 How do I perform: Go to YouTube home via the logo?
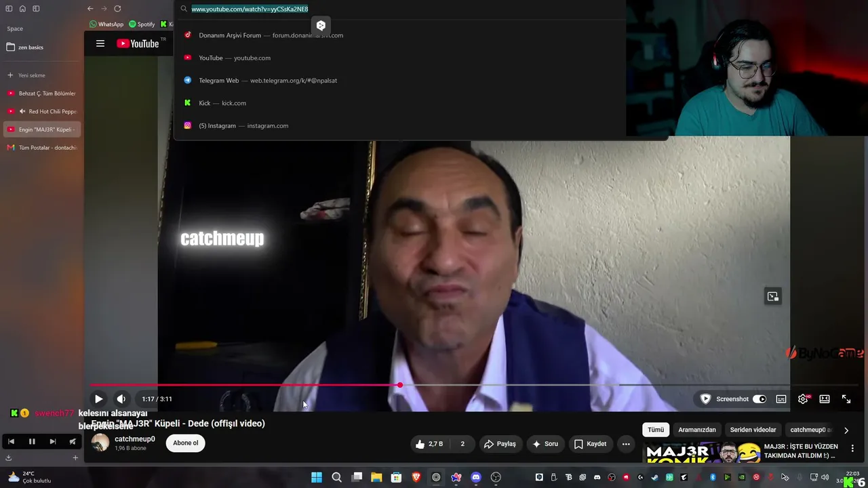tap(138, 43)
